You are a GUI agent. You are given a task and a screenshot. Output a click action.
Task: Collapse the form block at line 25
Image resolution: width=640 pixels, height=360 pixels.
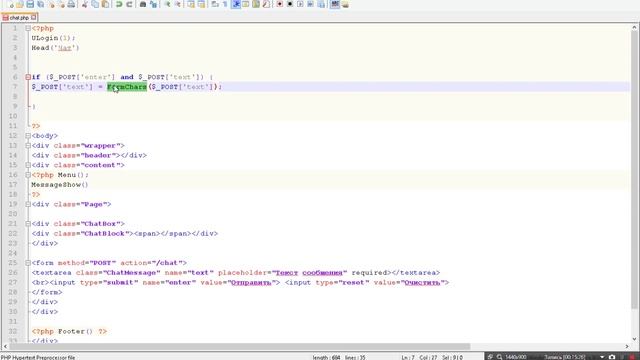(x=28, y=263)
